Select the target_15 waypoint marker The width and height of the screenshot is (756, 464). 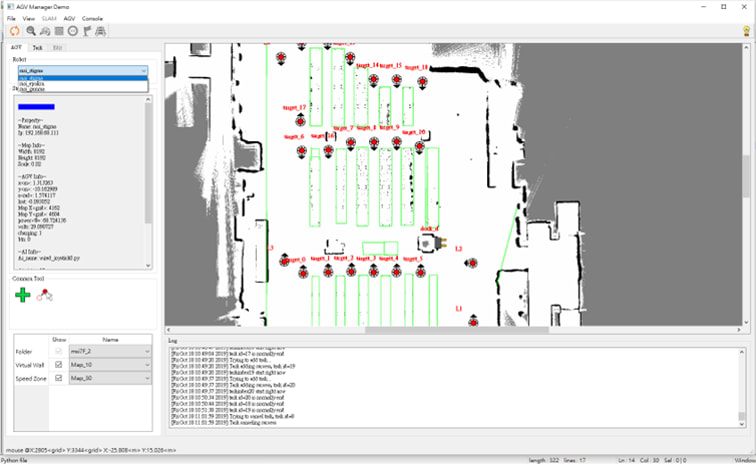396,80
